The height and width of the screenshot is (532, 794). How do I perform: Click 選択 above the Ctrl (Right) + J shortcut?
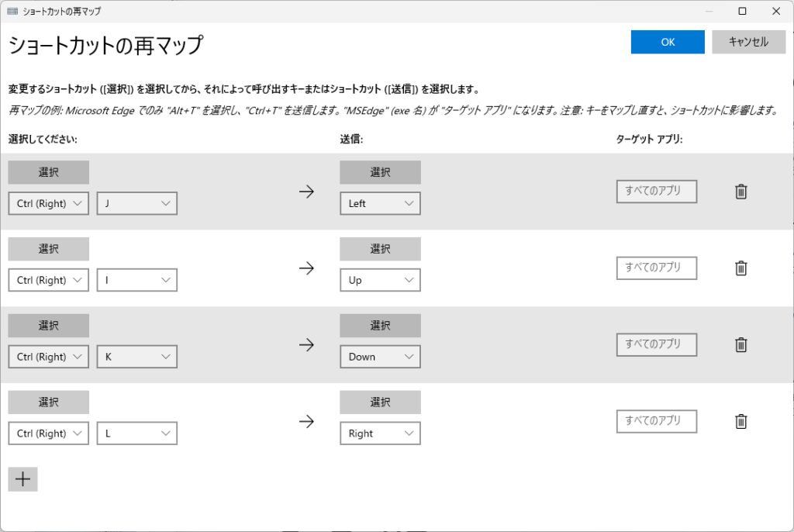pos(49,172)
